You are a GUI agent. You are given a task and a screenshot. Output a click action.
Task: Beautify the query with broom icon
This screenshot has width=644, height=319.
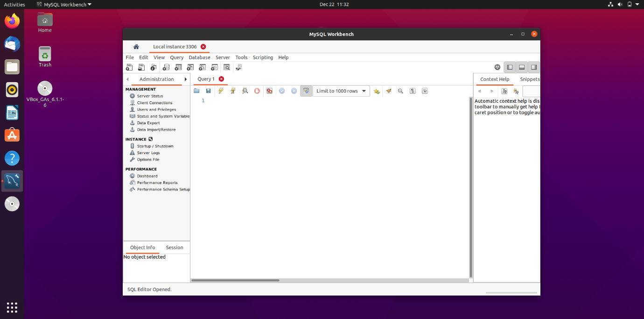[389, 91]
